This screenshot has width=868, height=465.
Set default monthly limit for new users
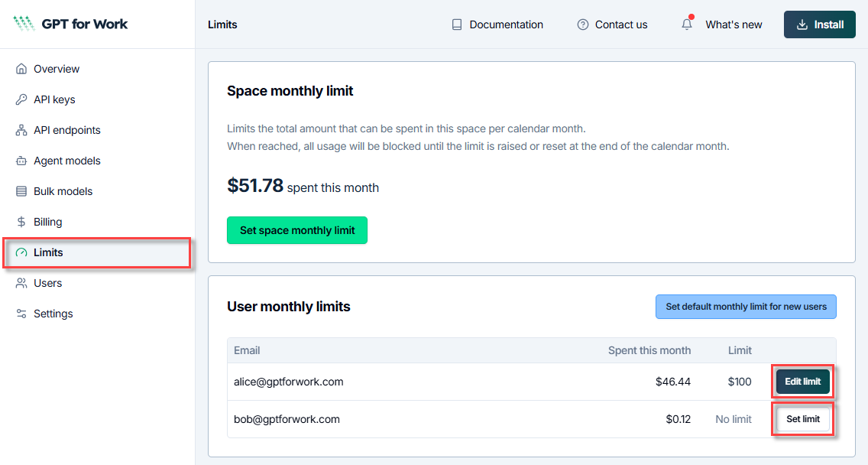click(x=746, y=306)
